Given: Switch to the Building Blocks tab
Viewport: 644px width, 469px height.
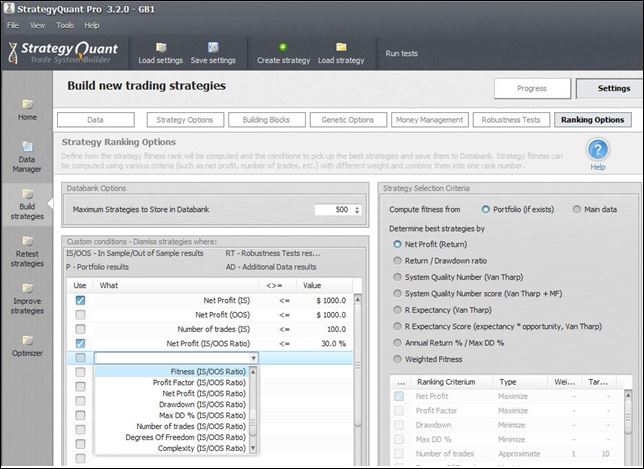Looking at the screenshot, I should 267,120.
